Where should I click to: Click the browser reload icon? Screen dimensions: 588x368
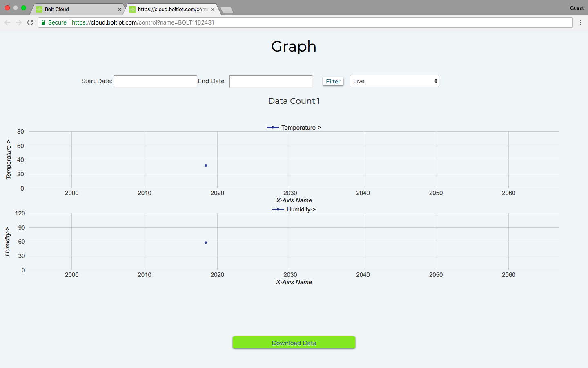point(30,22)
